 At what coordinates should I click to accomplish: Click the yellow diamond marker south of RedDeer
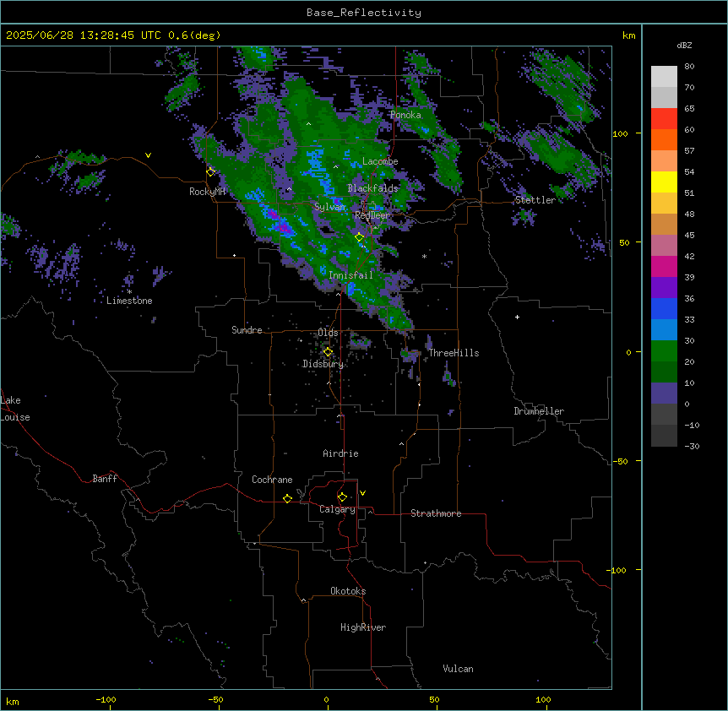pos(360,237)
